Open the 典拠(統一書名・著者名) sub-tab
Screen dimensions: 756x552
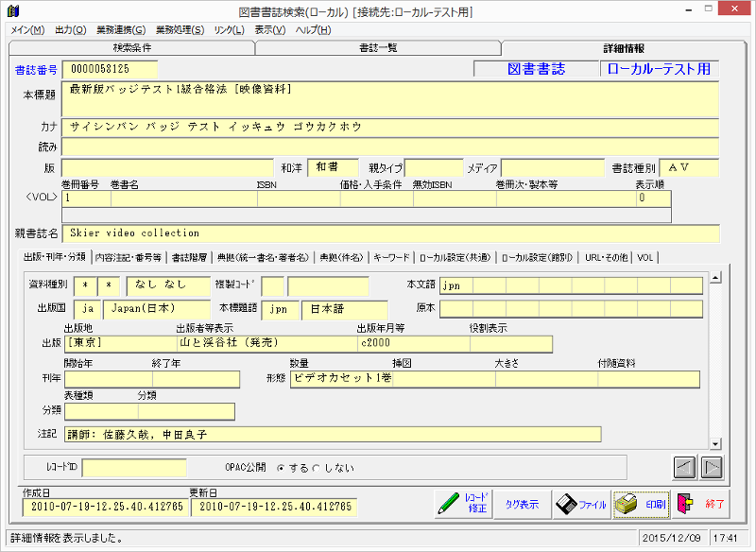tap(263, 257)
